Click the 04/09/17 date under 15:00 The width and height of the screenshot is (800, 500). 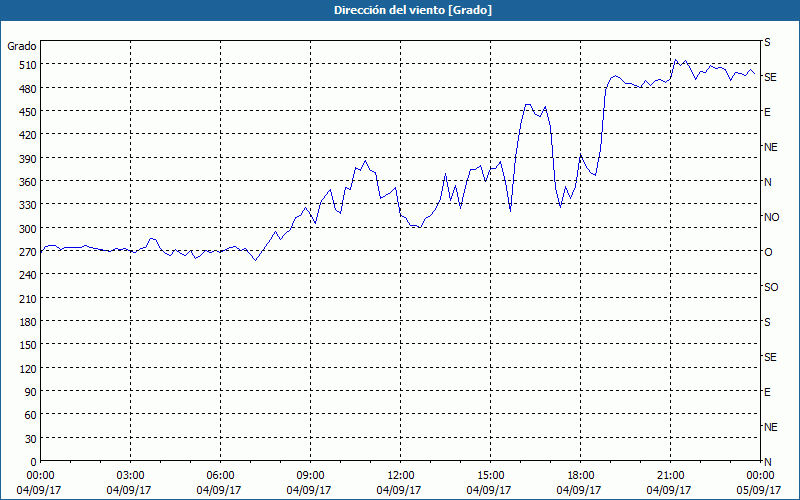pos(489,490)
